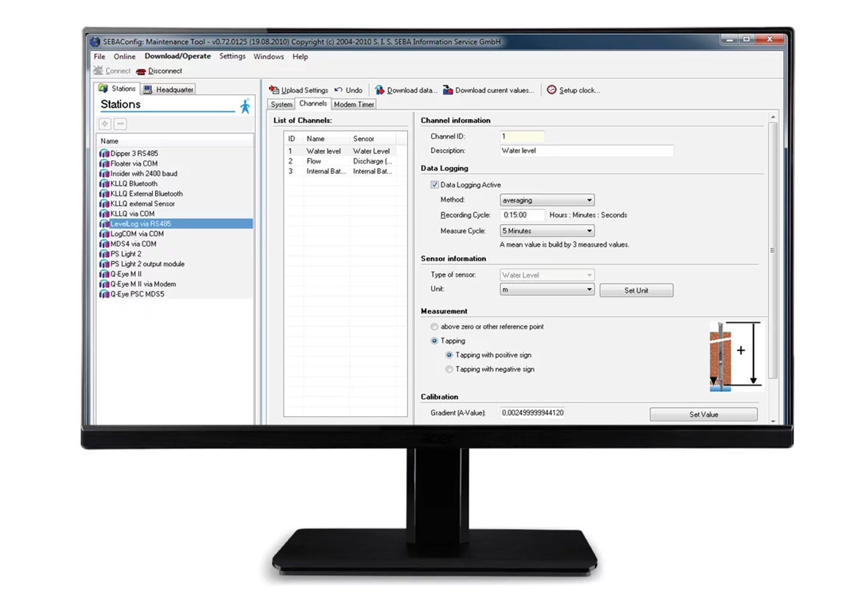Choose Tapping with negative sign option
This screenshot has width=868, height=598.
coord(449,370)
